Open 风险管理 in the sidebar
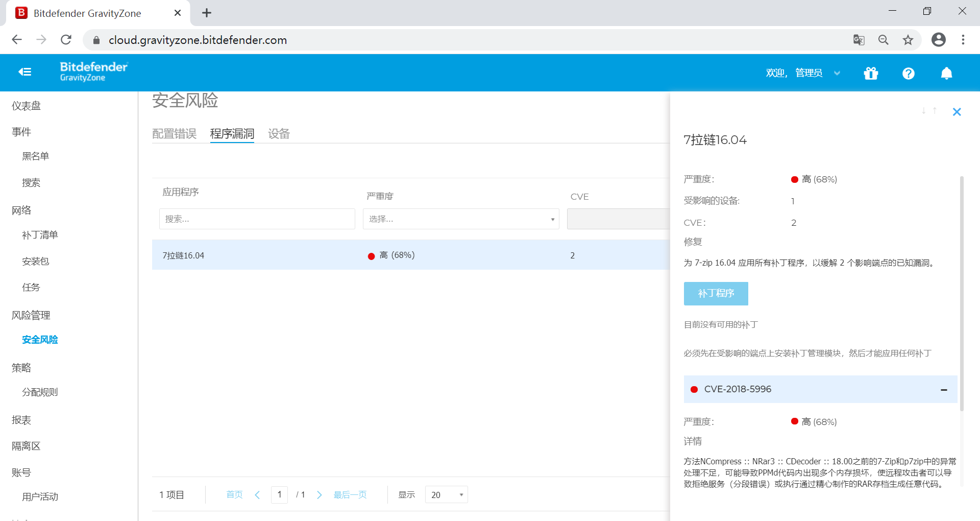 pos(31,315)
